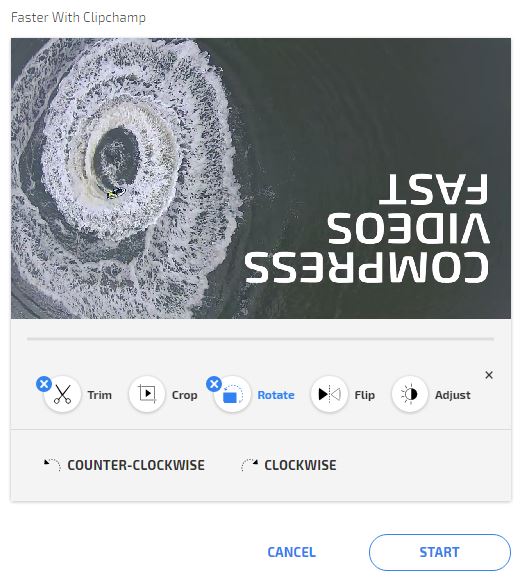Open the Crop tool icon
The image size is (520, 579).
click(x=147, y=394)
